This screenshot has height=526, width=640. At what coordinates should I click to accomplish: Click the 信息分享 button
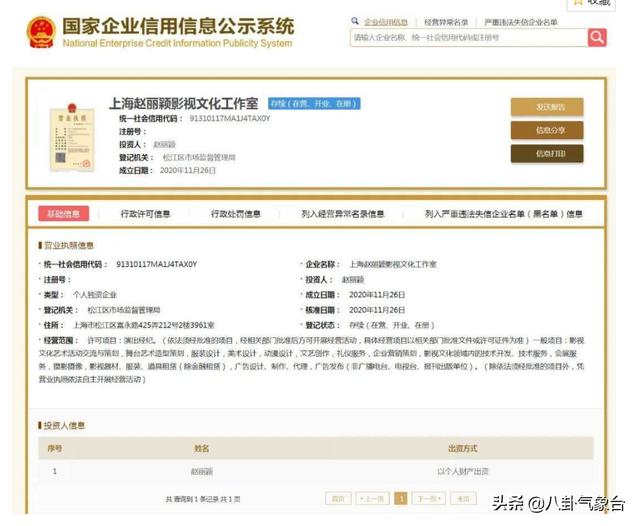coord(547,130)
